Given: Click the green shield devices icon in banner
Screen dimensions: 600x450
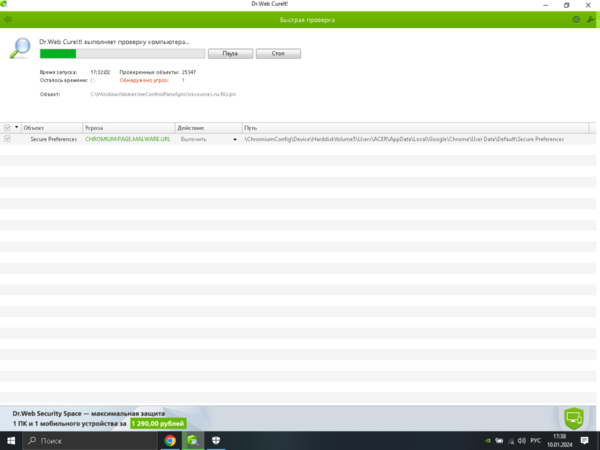Looking at the screenshot, I should coord(574,418).
